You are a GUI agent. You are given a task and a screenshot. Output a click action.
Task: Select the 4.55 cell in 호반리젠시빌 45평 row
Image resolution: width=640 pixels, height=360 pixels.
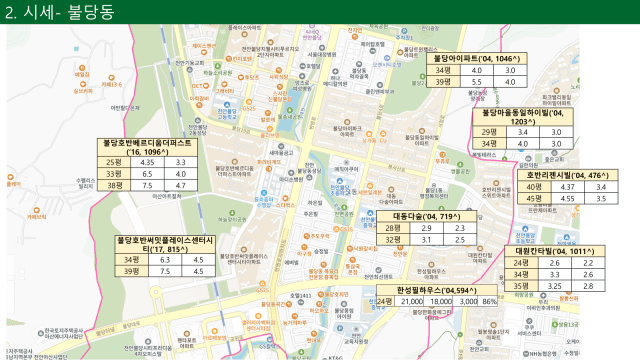pyautogui.click(x=568, y=199)
